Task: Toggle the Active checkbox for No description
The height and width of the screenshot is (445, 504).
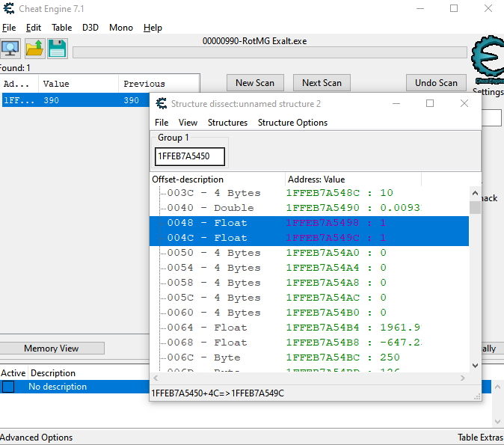Action: click(8, 387)
